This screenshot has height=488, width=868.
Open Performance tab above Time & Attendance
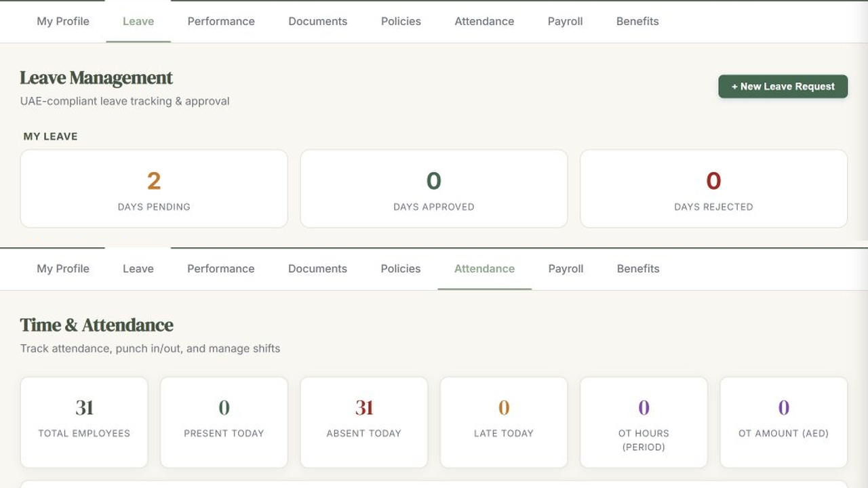click(221, 268)
